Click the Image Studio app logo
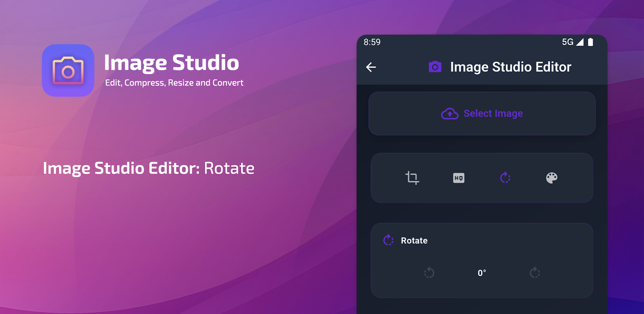This screenshot has height=314, width=644. coord(68,70)
